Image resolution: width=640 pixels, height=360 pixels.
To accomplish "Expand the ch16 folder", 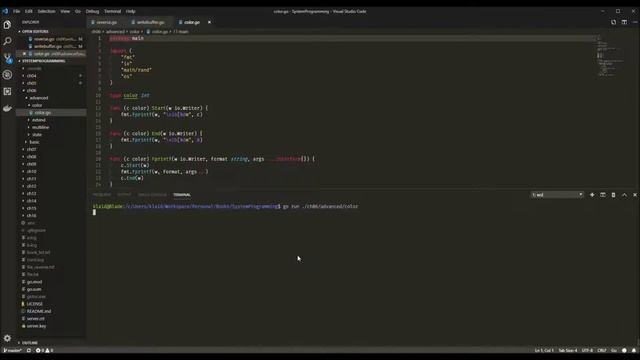I will point(31,215).
